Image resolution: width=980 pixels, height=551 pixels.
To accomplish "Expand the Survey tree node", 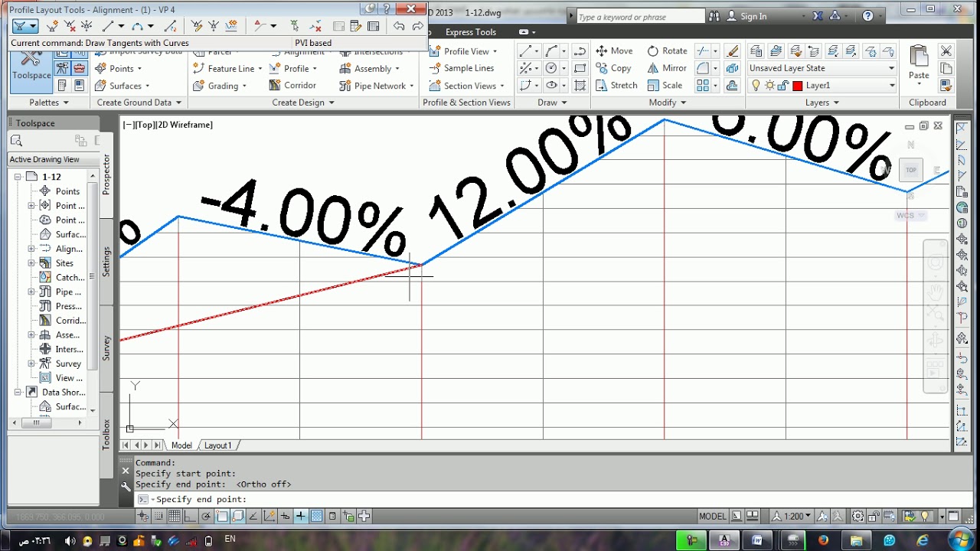I will point(31,364).
